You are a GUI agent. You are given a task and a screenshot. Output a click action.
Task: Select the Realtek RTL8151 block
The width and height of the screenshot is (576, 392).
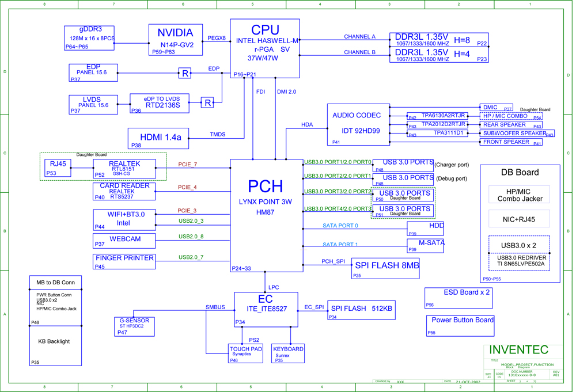[124, 168]
